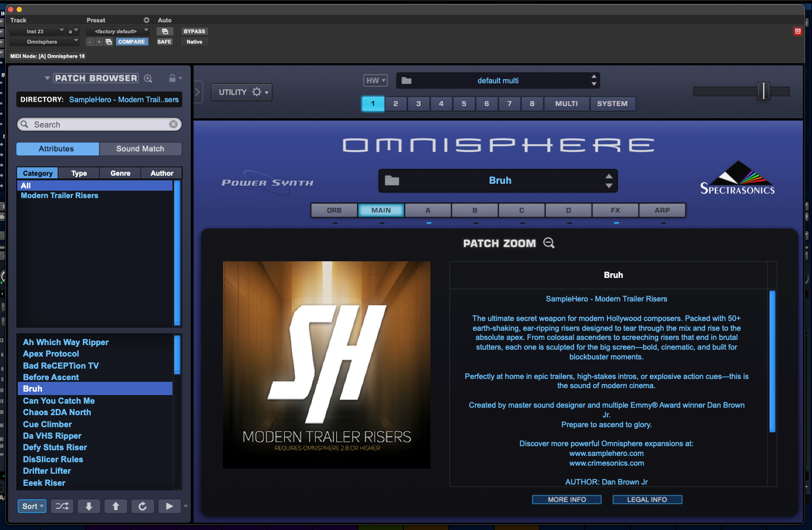Open the Sort dropdown menu
The image size is (812, 530).
32,506
